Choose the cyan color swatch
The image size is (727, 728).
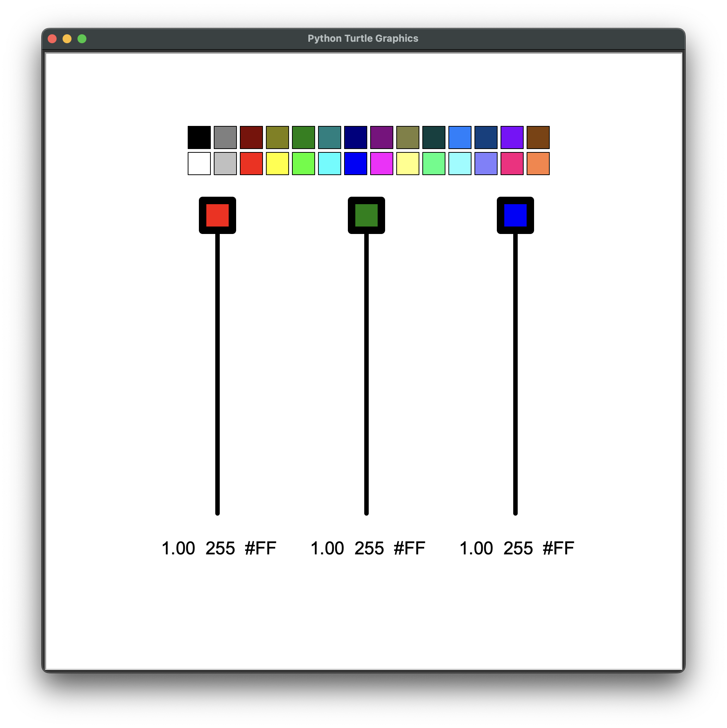tap(330, 164)
